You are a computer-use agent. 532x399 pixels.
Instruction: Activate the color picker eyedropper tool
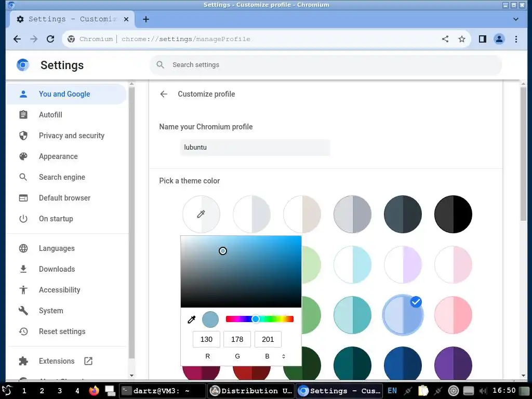(191, 320)
